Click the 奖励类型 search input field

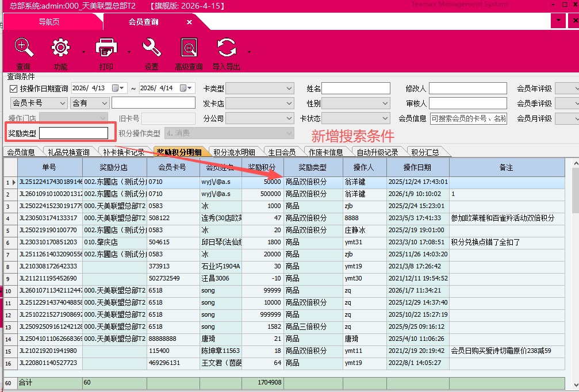(73, 133)
